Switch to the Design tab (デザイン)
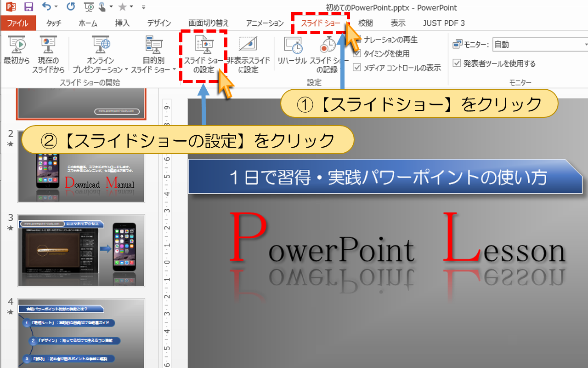588x368 pixels. coord(159,23)
